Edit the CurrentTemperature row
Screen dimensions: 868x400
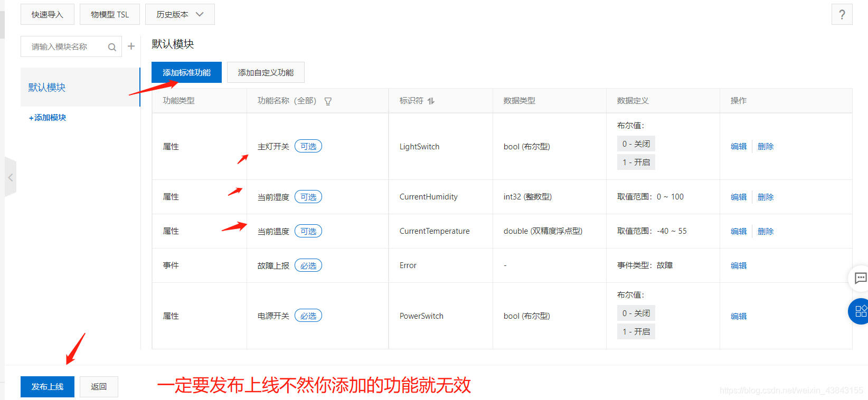point(739,231)
